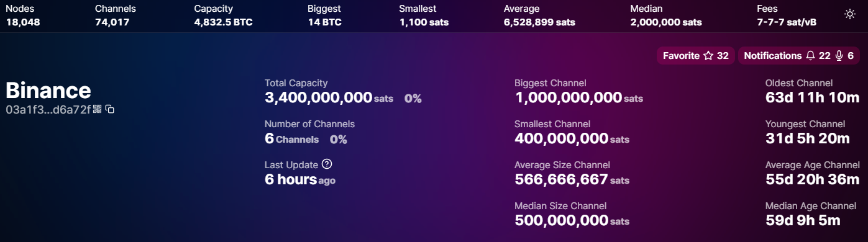Click the microphone icon in Notifications
This screenshot has height=242, width=868.
(839, 56)
